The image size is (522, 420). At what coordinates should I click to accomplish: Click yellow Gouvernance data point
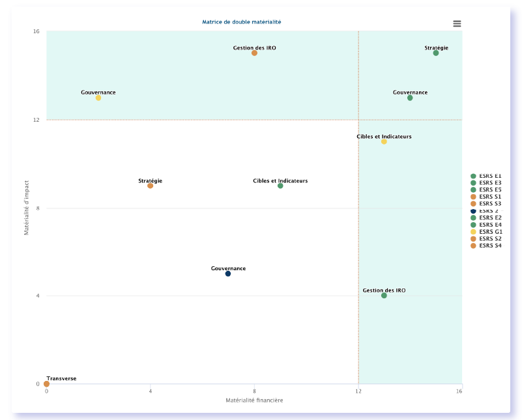click(98, 98)
